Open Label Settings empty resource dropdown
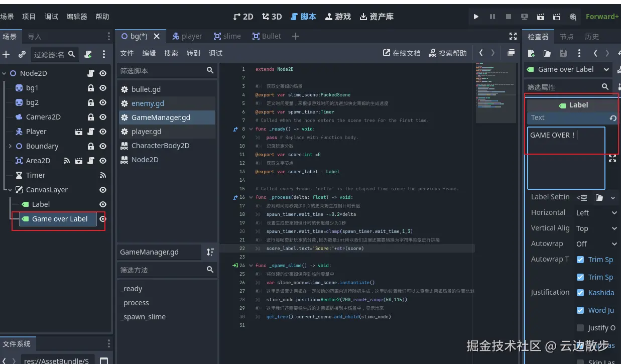This screenshot has width=621, height=364. pos(613,198)
